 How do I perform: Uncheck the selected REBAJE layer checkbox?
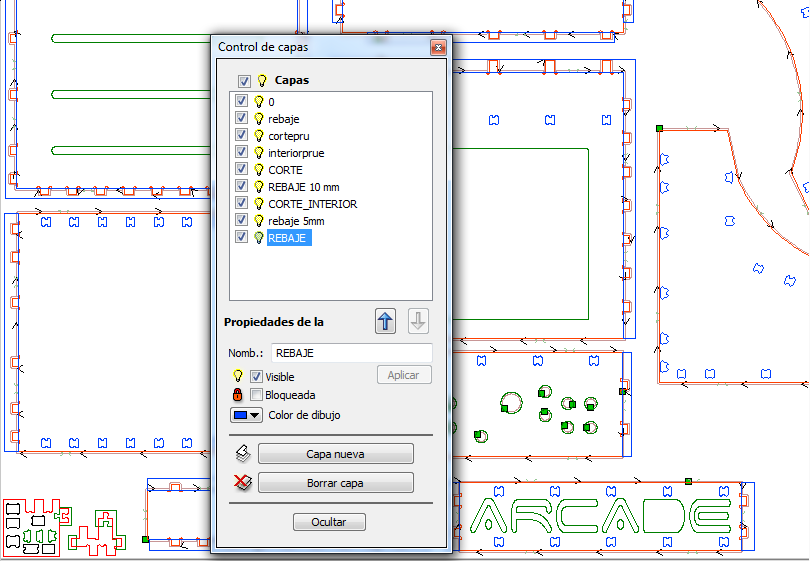coord(241,237)
